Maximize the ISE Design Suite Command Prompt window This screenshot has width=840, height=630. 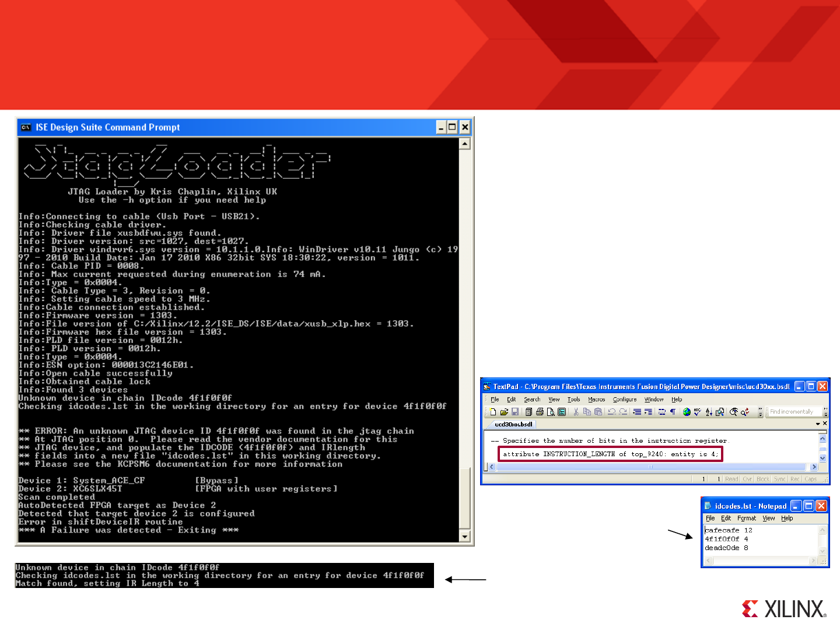pos(453,127)
